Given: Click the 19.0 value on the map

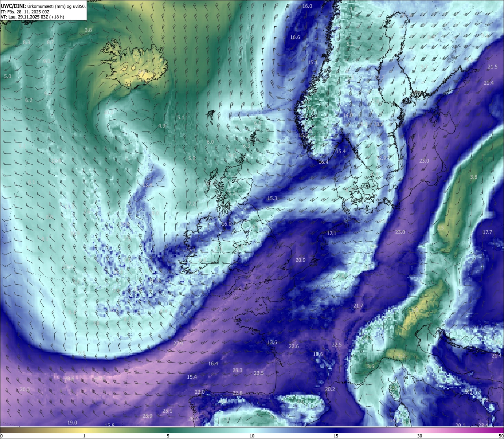Looking at the screenshot, I should click(x=72, y=423).
